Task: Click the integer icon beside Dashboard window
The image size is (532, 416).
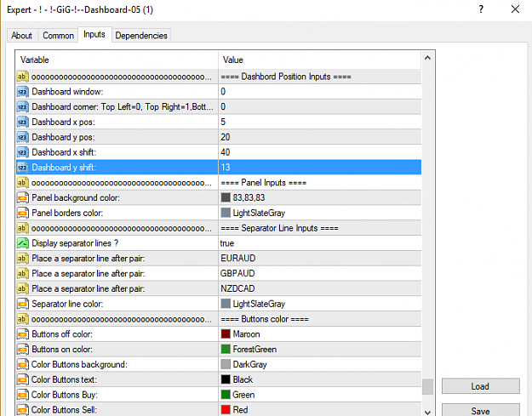Action: pos(22,92)
